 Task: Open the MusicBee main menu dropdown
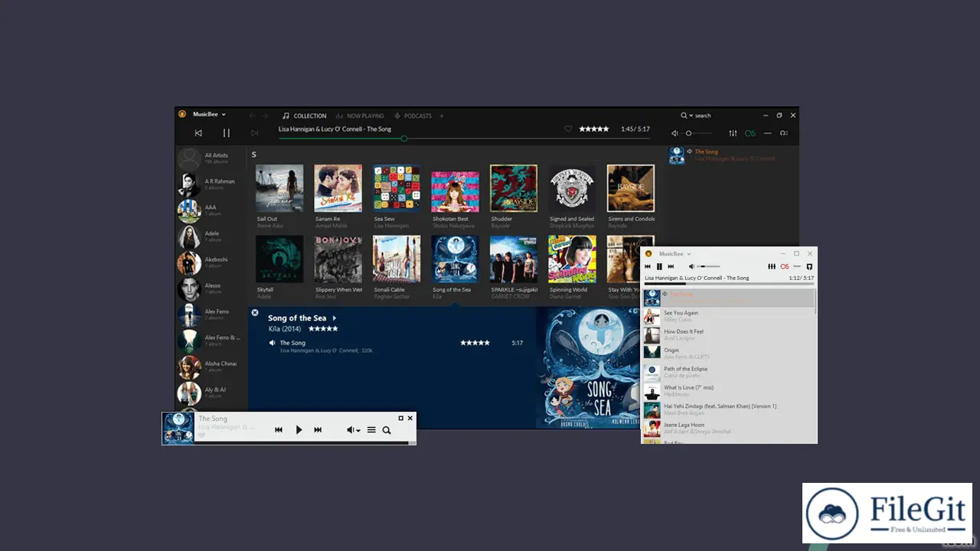point(209,114)
